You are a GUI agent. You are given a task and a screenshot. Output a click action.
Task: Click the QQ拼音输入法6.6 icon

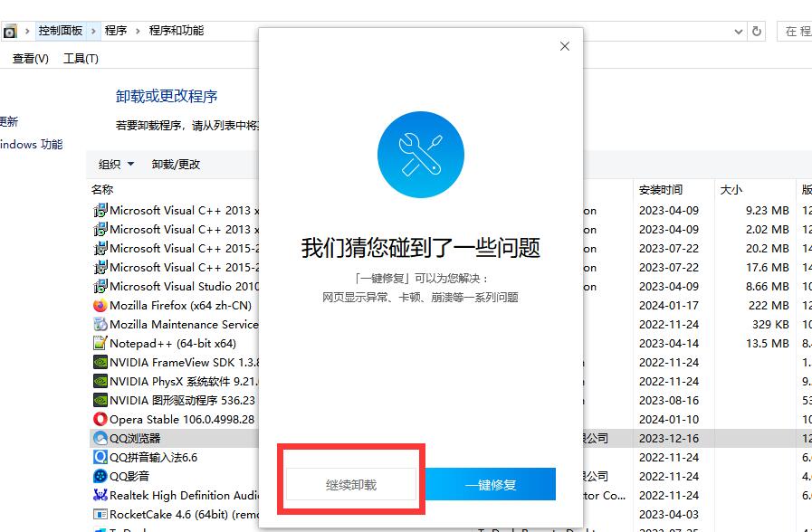pyautogui.click(x=100, y=457)
